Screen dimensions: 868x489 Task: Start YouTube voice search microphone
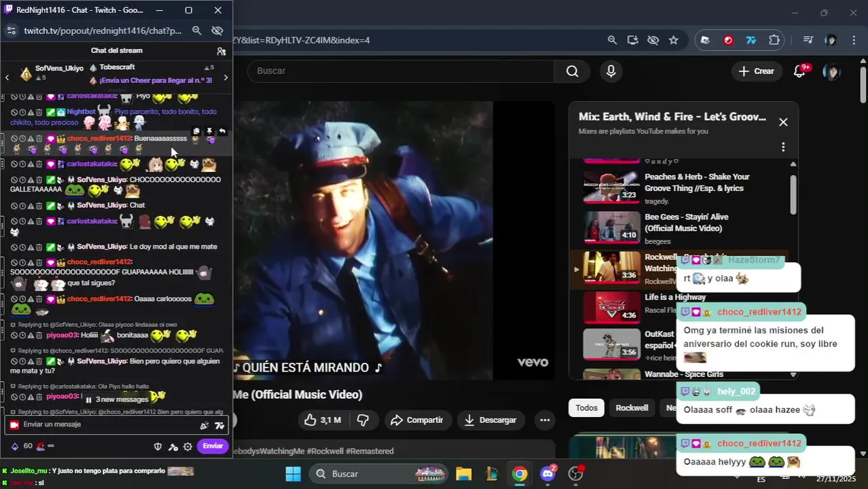[x=611, y=71]
